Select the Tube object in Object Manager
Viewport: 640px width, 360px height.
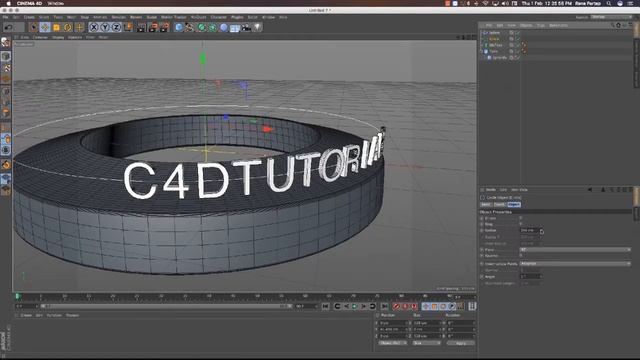[x=494, y=51]
